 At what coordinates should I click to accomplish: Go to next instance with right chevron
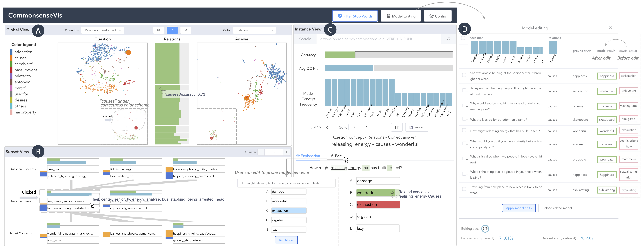pyautogui.click(x=367, y=127)
